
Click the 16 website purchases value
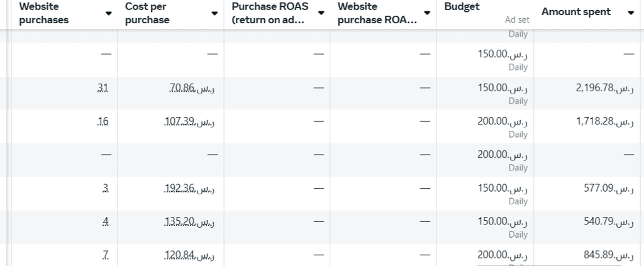coord(103,121)
